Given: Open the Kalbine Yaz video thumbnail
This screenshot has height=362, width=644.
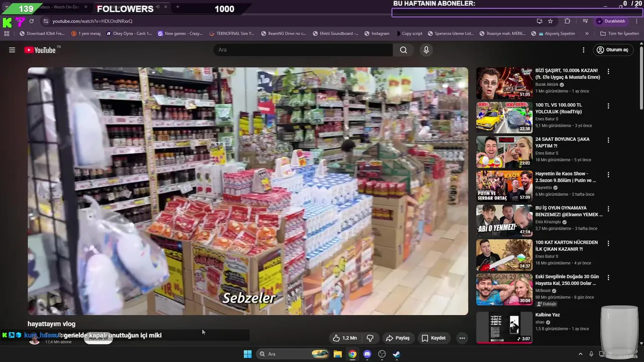Looking at the screenshot, I should pos(504,327).
